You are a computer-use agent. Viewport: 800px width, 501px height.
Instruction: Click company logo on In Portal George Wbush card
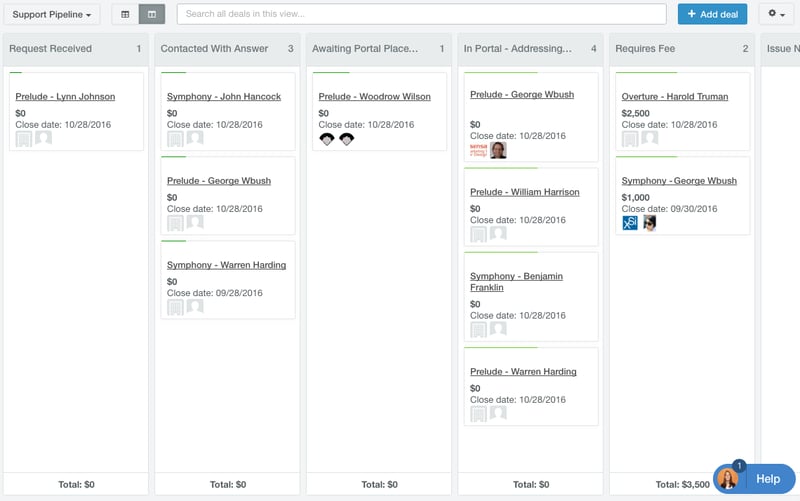[478, 150]
